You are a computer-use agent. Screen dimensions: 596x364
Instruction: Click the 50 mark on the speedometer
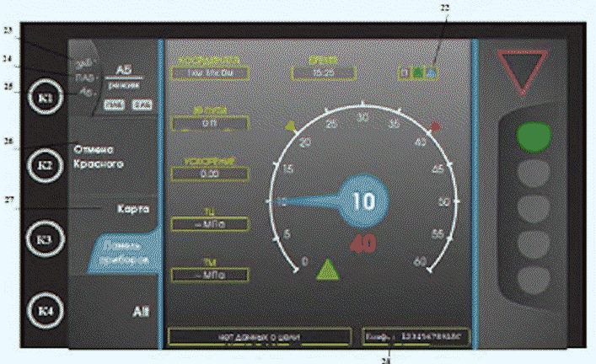point(444,201)
